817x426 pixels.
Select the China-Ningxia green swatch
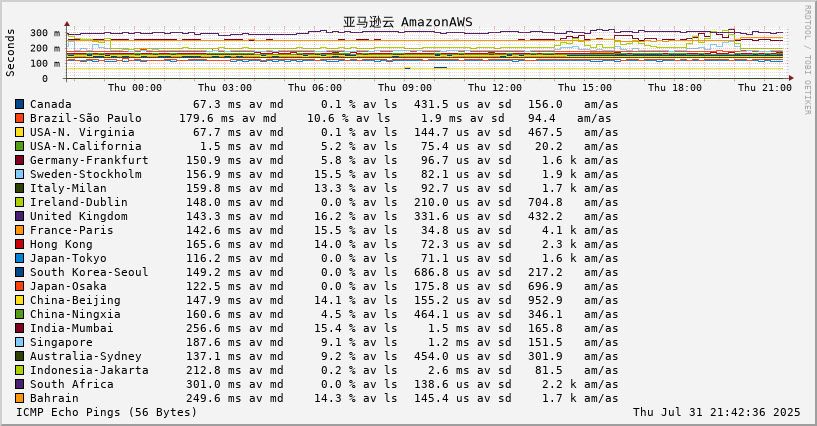[19, 315]
